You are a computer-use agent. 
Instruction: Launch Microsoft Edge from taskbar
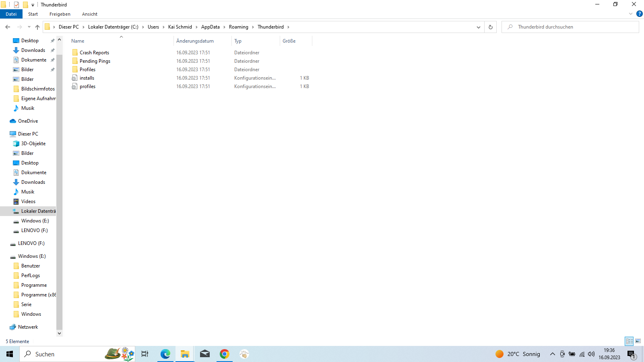[x=165, y=354]
